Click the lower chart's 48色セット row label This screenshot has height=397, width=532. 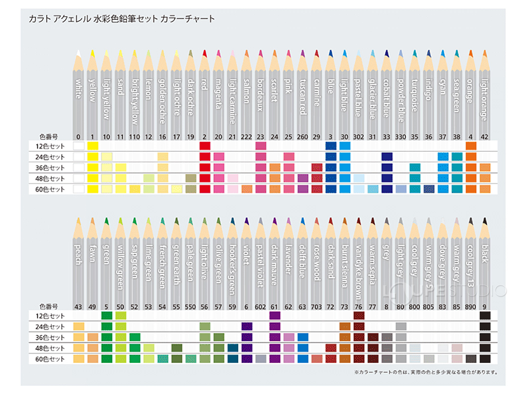[x=50, y=348]
